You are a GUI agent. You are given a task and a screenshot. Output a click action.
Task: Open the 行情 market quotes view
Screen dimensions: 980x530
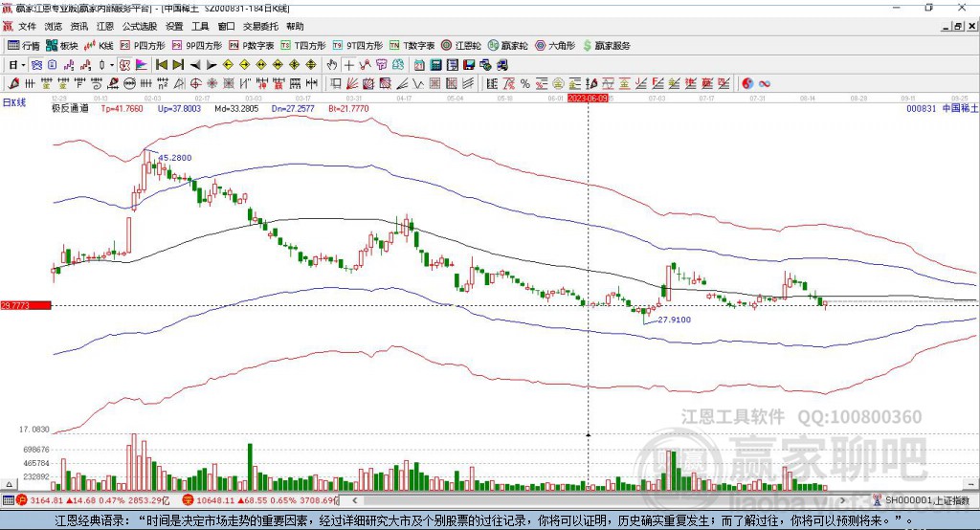[x=23, y=46]
